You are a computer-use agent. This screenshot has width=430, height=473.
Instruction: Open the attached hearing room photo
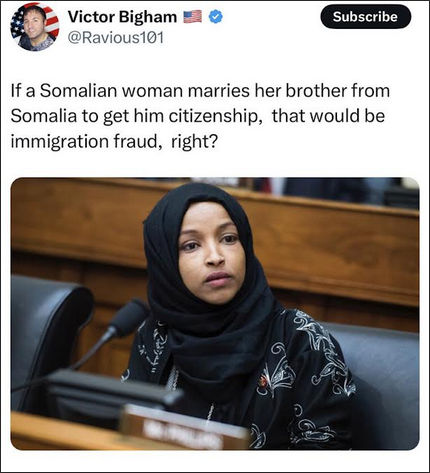(x=215, y=314)
